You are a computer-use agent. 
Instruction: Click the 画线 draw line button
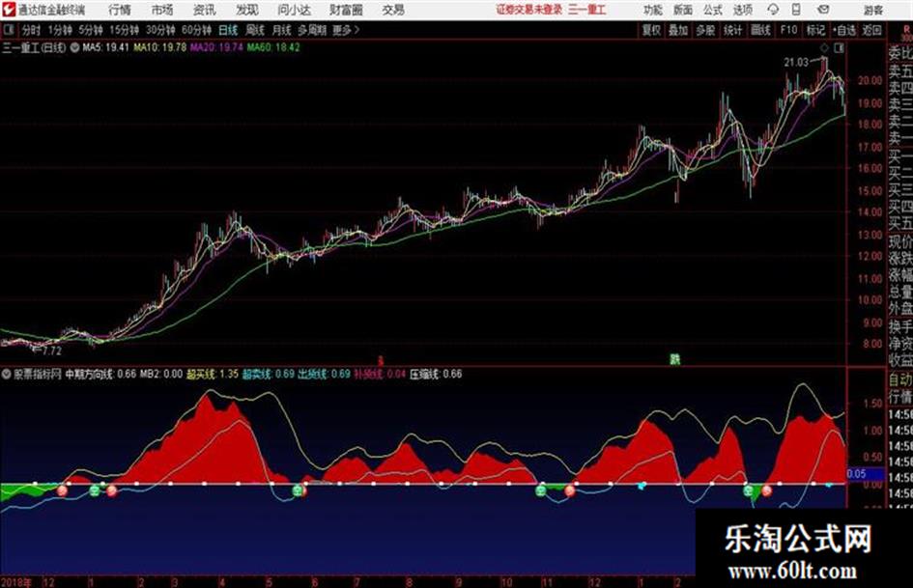[760, 30]
